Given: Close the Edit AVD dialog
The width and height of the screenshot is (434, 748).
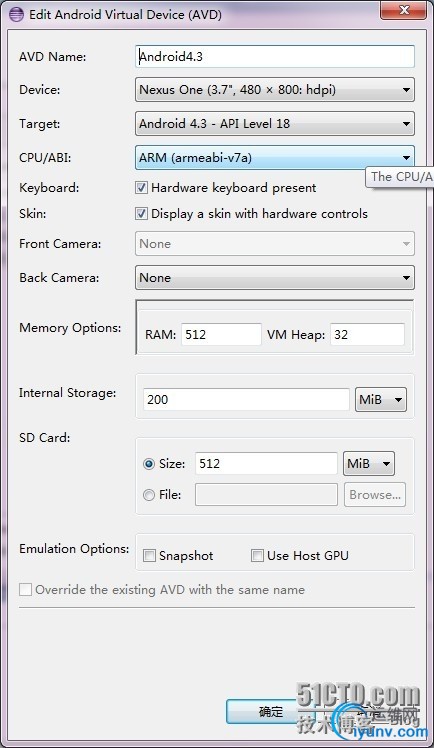Looking at the screenshot, I should [404, 10].
